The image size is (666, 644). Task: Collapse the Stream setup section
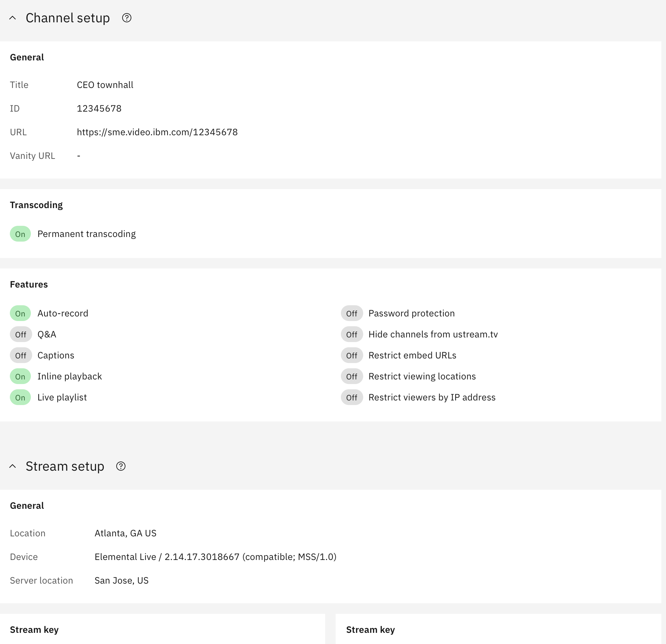click(12, 466)
